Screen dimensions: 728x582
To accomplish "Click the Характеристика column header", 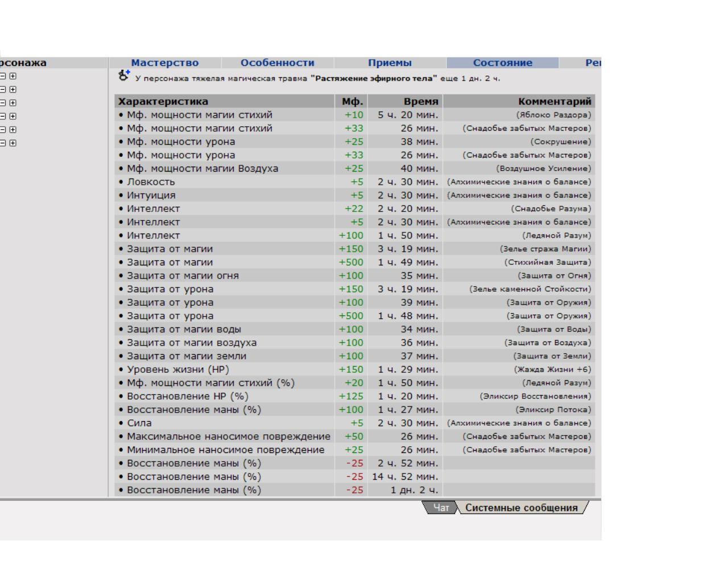I will 225,102.
